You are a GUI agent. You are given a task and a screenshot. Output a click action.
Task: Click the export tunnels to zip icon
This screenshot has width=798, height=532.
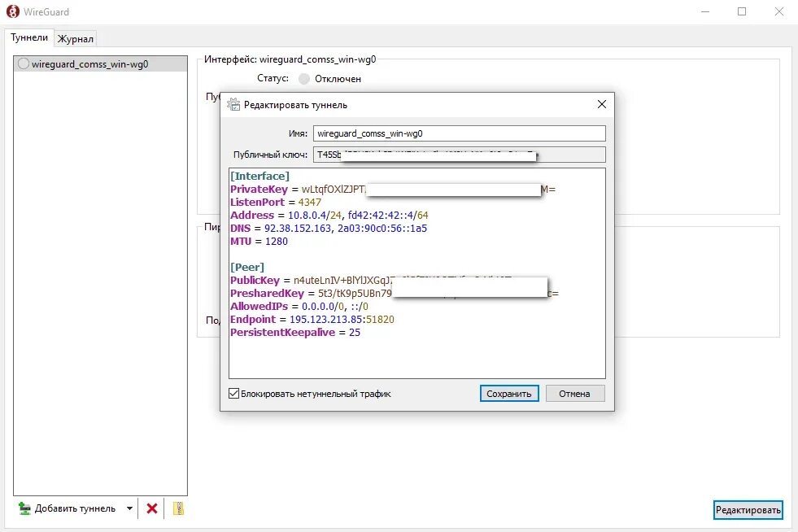pos(178,508)
